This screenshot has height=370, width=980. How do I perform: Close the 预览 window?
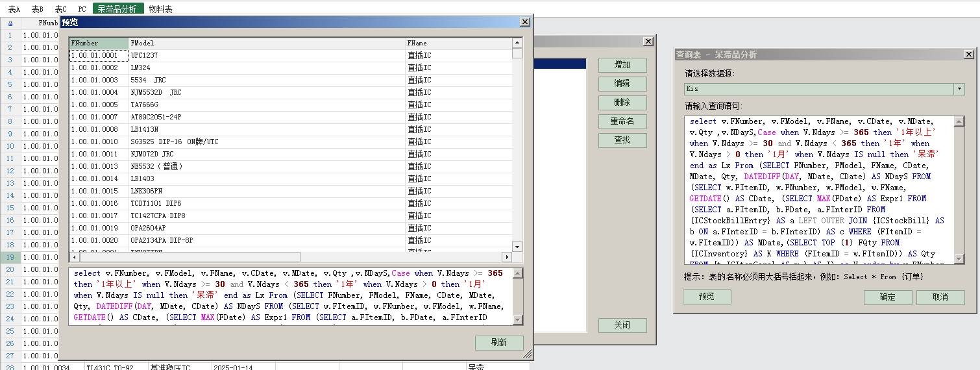[x=525, y=22]
